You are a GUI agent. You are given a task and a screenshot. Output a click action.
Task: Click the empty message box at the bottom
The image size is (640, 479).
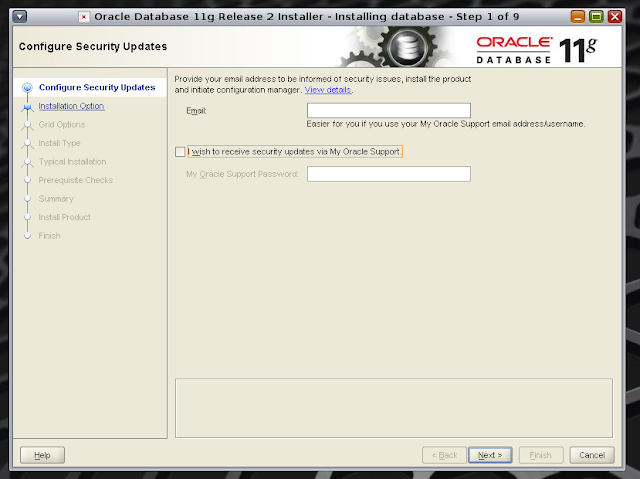[394, 408]
